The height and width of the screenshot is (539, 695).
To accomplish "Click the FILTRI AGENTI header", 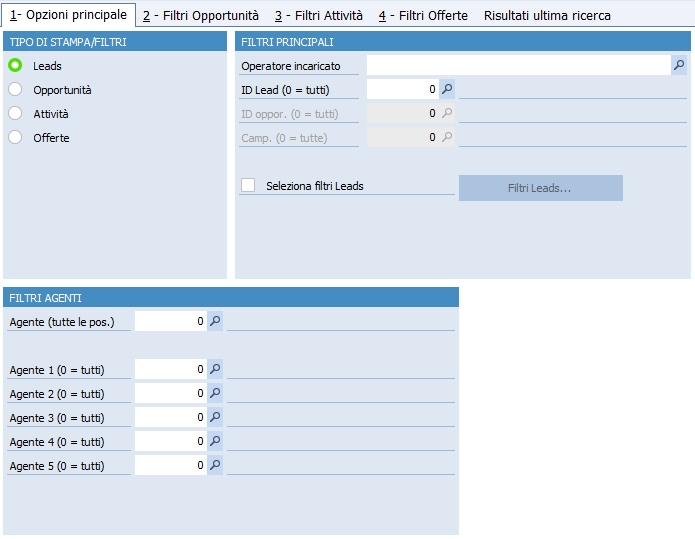I will click(231, 297).
